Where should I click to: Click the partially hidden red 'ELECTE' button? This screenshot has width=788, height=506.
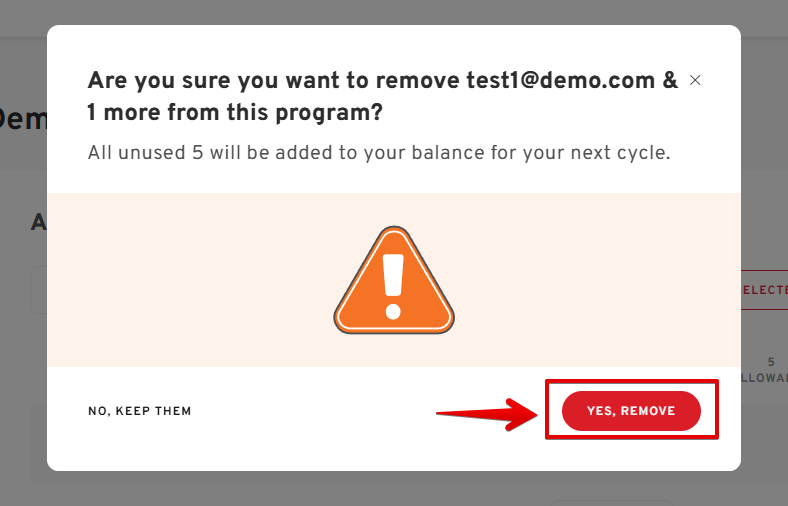[x=764, y=290]
